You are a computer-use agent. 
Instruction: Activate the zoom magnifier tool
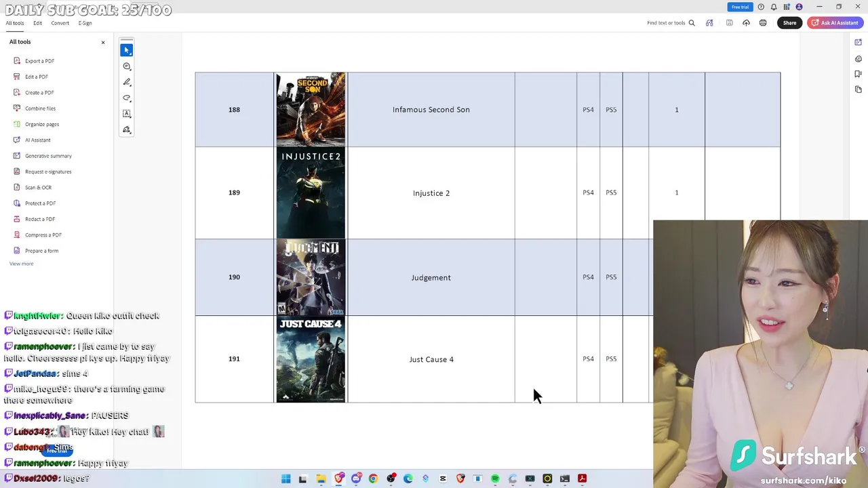127,66
